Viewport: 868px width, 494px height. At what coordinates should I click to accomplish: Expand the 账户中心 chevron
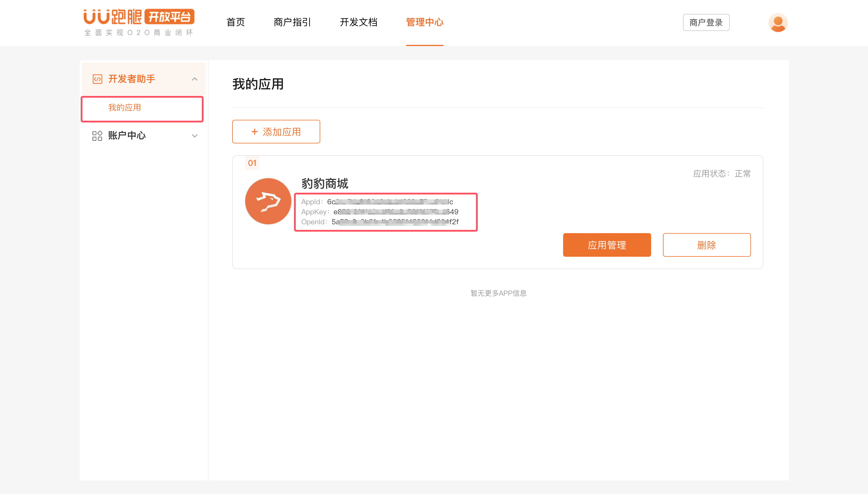click(195, 136)
